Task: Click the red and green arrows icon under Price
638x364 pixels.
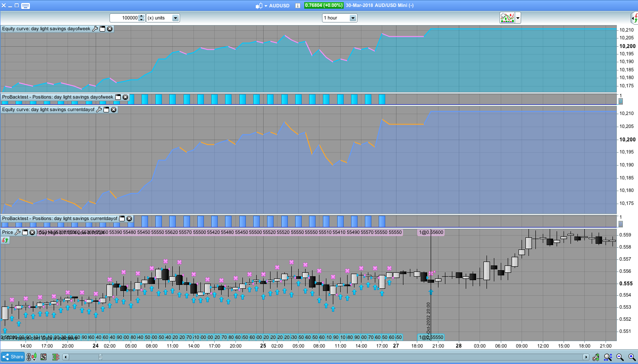Action: [x=5, y=240]
